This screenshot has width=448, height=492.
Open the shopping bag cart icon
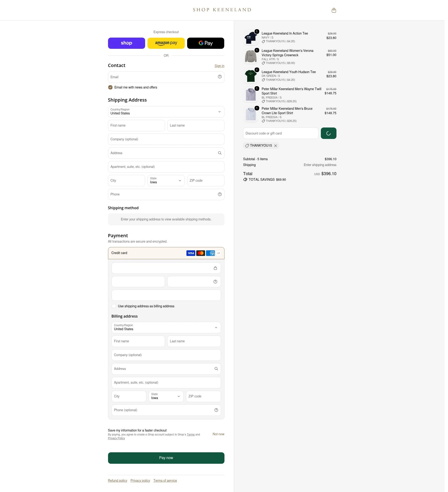pos(336,10)
